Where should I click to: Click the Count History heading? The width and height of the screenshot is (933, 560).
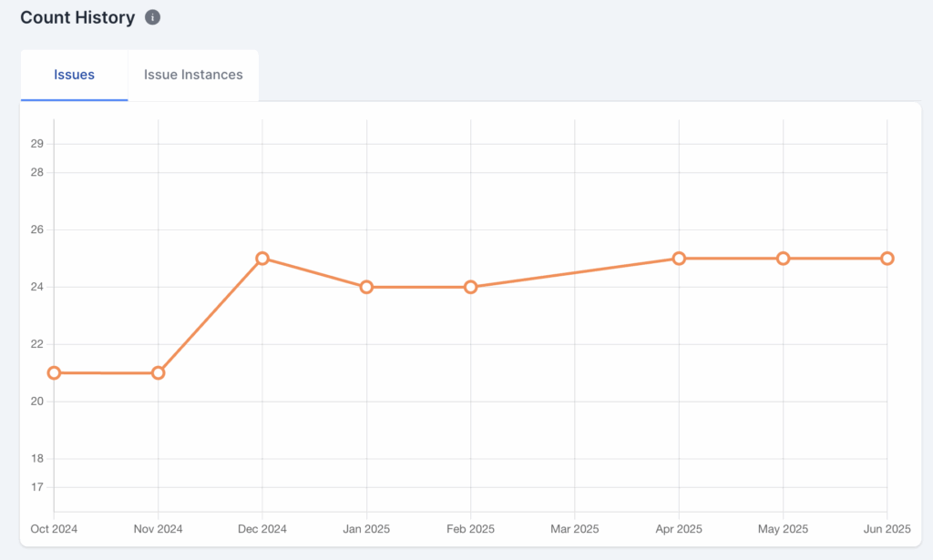point(77,17)
